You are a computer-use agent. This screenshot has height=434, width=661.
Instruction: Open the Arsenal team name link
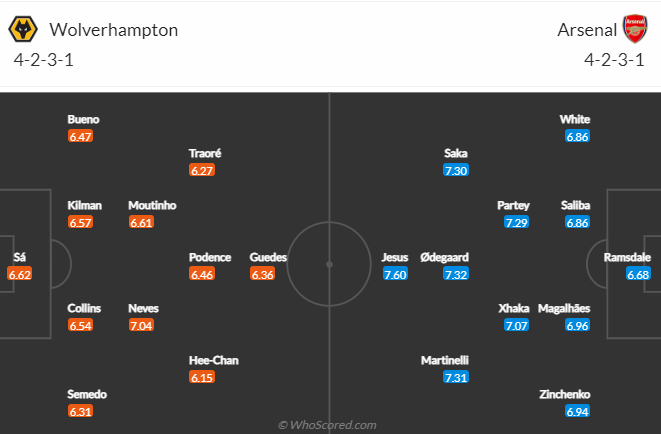tap(587, 30)
